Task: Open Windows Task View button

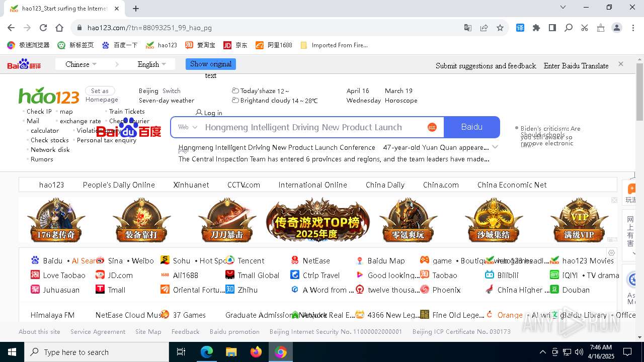Action: tap(181, 352)
